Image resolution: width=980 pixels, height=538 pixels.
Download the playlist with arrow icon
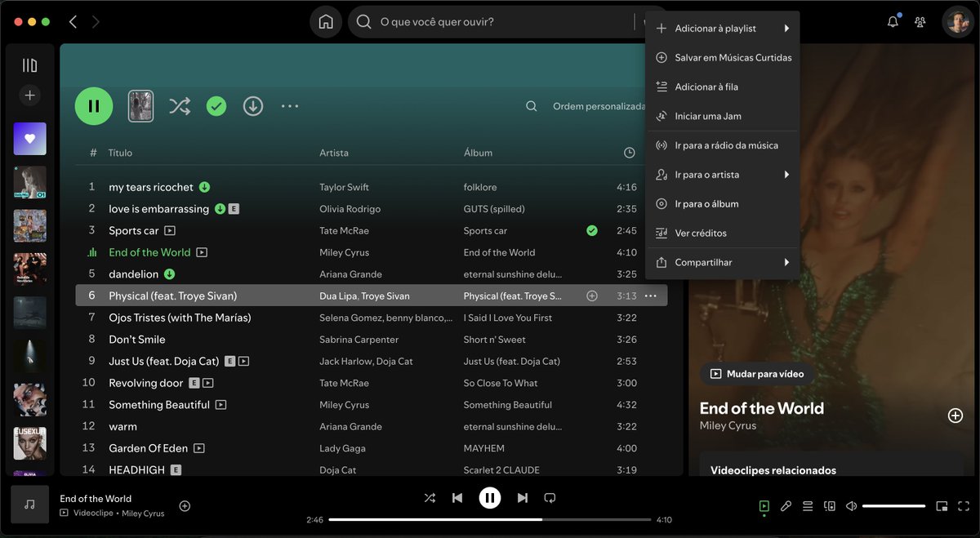tap(253, 106)
